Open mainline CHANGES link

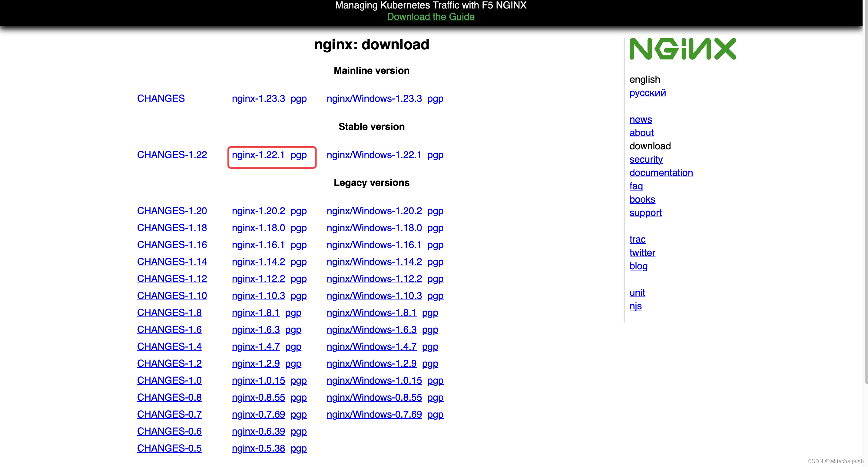click(x=161, y=98)
